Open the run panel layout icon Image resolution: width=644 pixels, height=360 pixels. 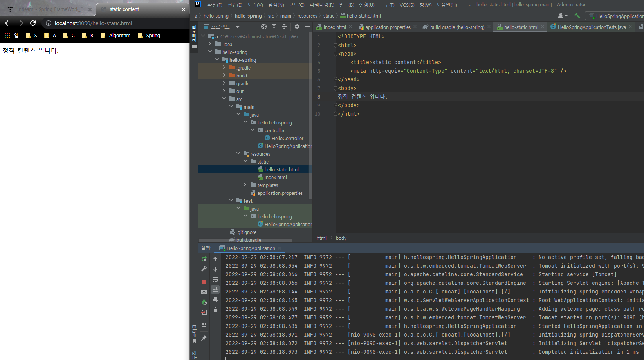tap(204, 325)
